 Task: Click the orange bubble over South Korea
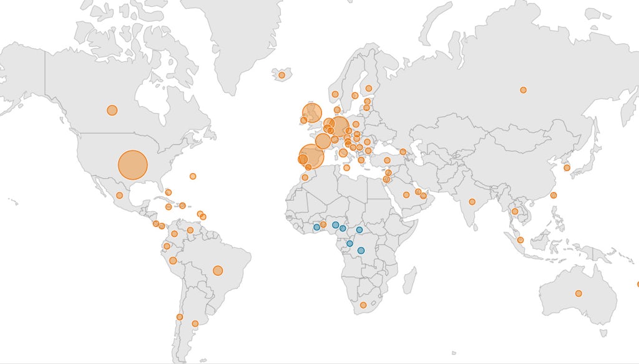click(x=567, y=168)
